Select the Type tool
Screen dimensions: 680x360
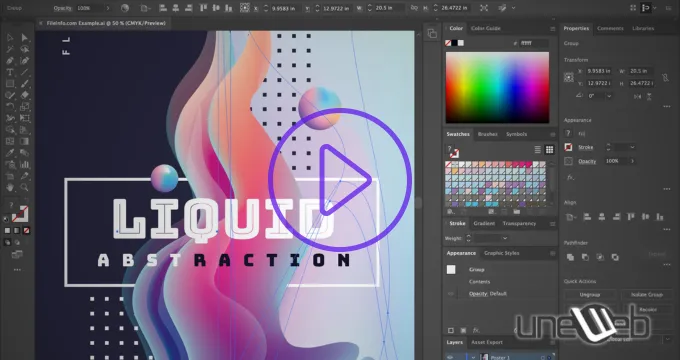pyautogui.click(x=10, y=72)
